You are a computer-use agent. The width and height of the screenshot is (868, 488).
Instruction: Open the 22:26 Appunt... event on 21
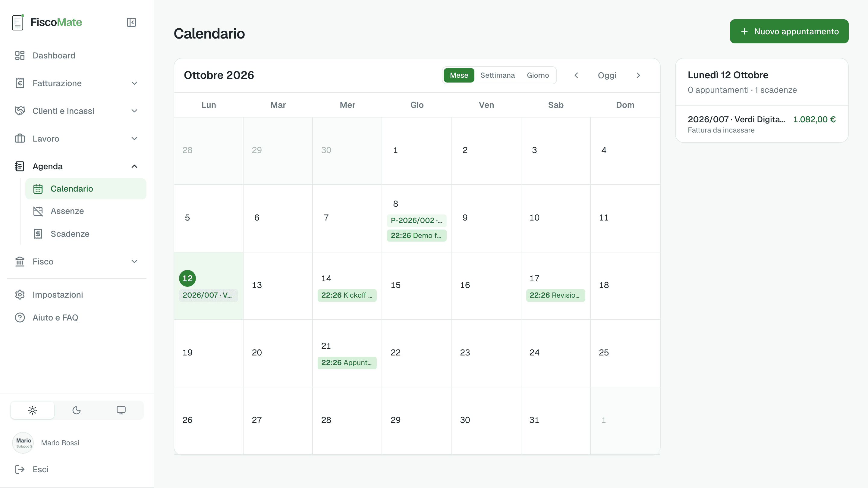tap(347, 363)
